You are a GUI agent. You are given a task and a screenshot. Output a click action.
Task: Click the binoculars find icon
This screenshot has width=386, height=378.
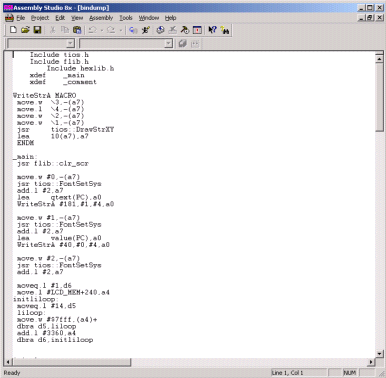pos(225,30)
